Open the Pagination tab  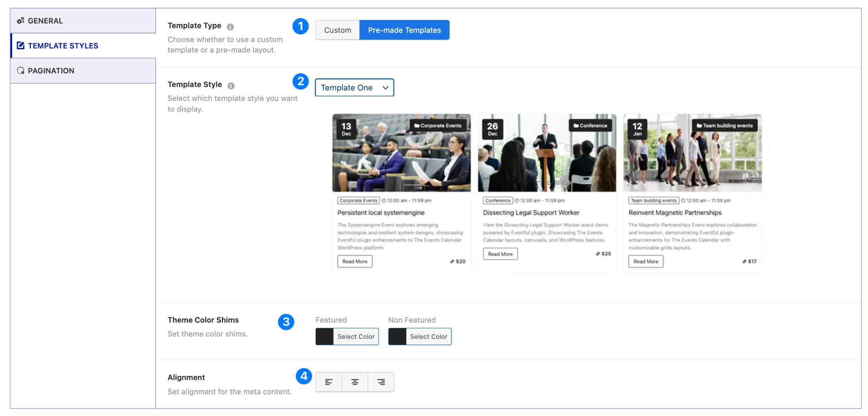click(x=51, y=70)
